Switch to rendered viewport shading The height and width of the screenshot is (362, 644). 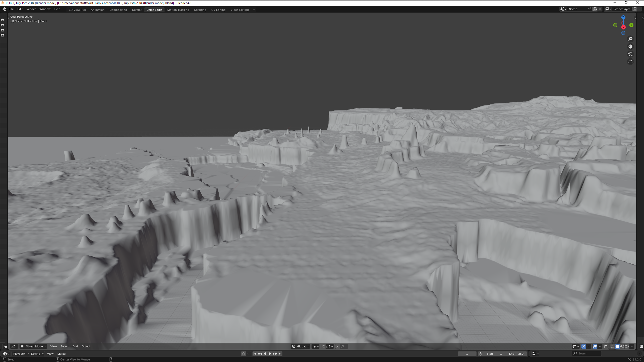point(627,346)
